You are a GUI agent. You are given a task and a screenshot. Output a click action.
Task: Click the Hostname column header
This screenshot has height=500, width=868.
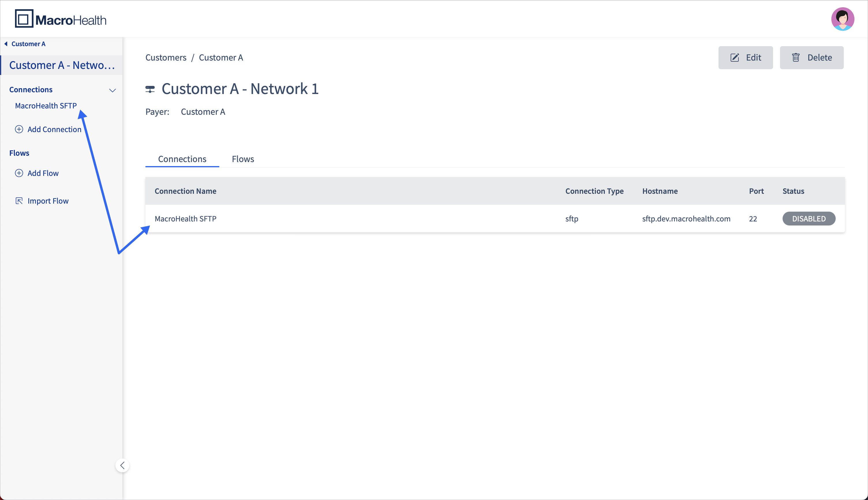(660, 191)
